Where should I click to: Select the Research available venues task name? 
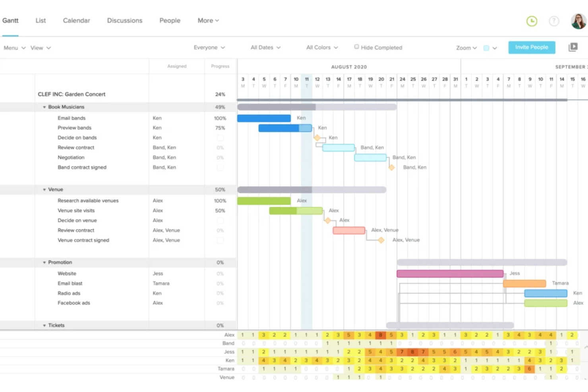point(88,201)
